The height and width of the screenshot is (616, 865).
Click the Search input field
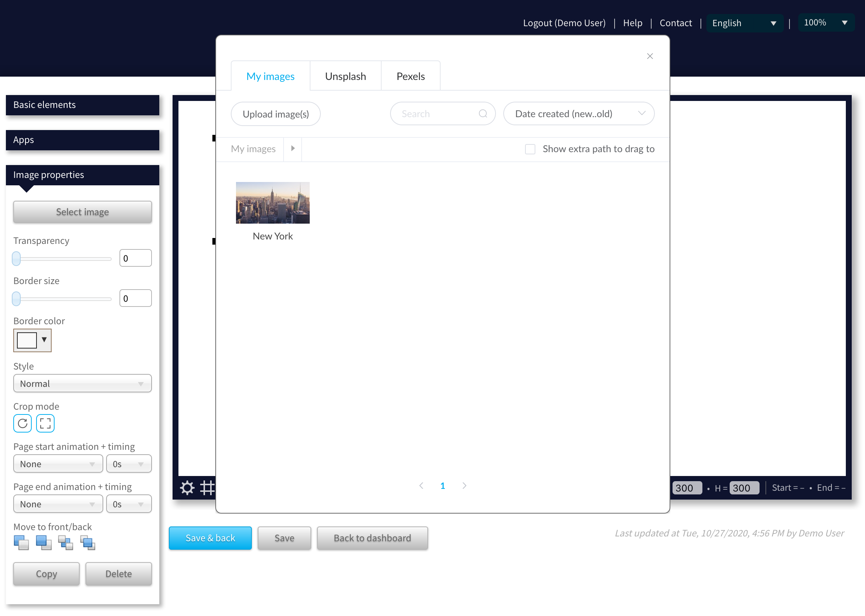pos(442,113)
